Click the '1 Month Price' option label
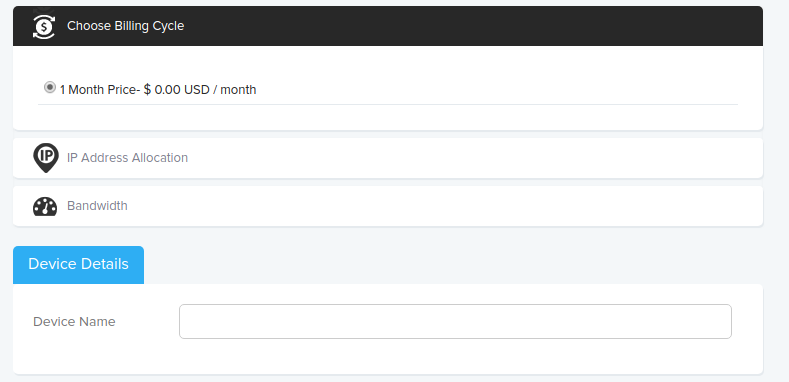 (98, 90)
